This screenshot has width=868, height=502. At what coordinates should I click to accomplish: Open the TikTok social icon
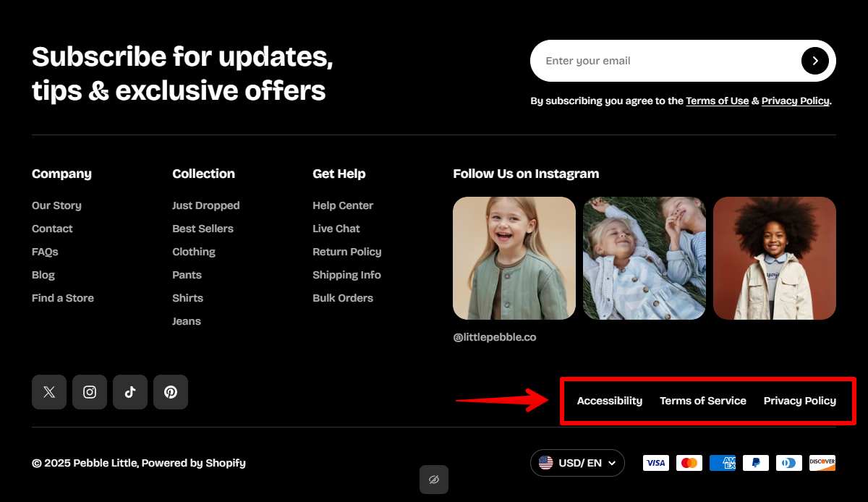point(130,392)
